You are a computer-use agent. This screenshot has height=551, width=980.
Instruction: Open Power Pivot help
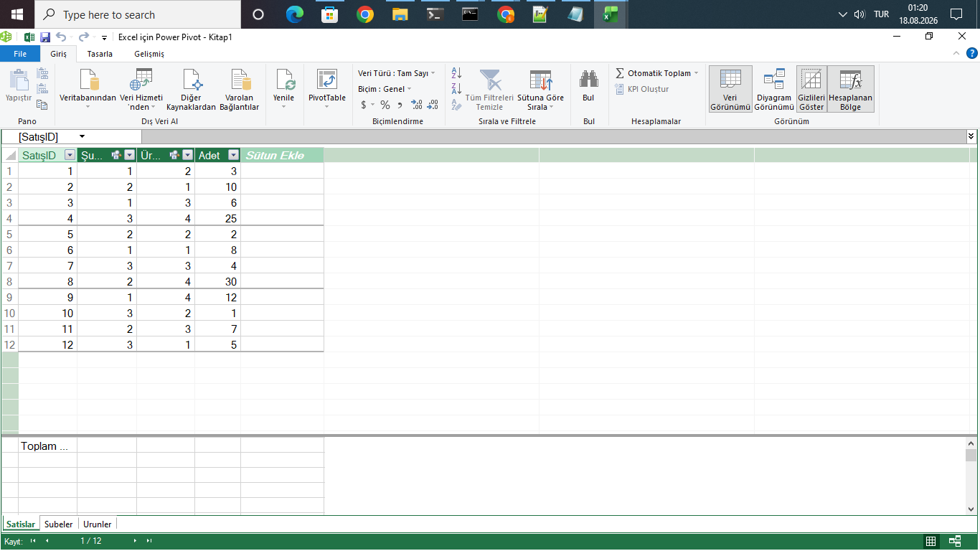click(972, 53)
